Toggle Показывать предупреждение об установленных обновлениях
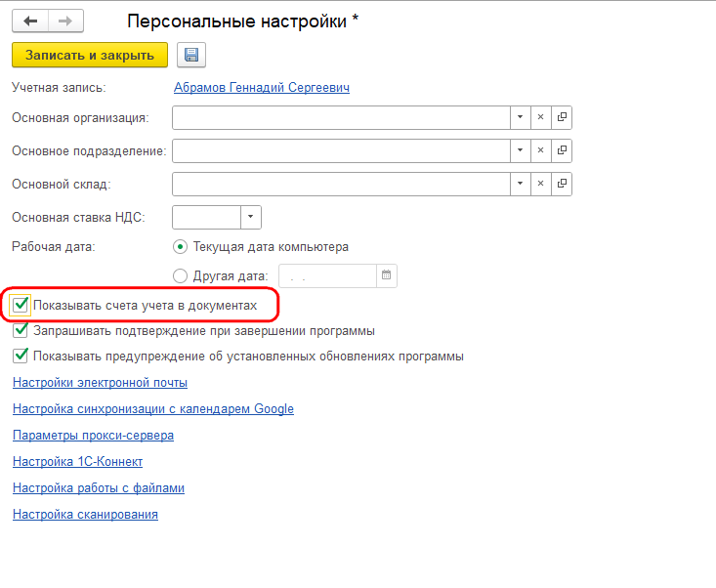 [21, 357]
